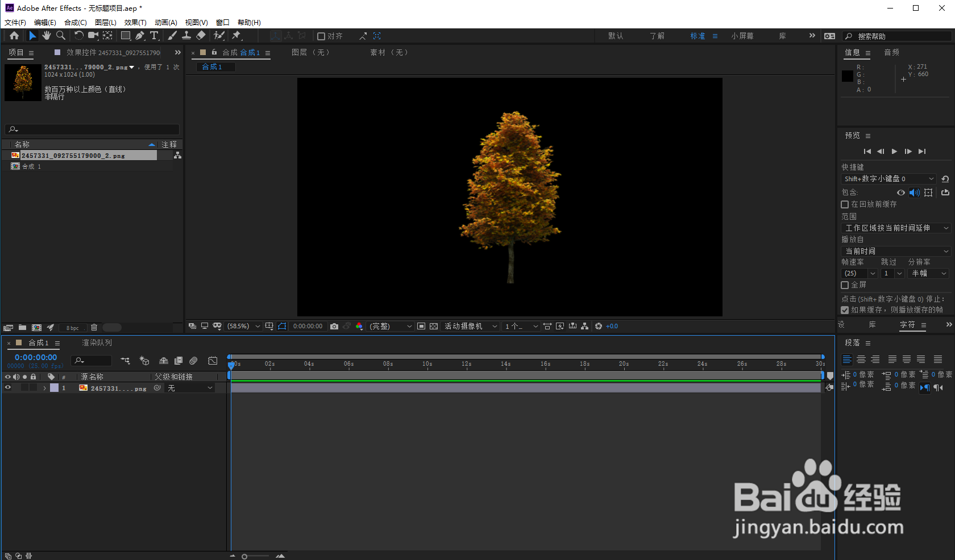Open the channel and color management icon
Image resolution: width=955 pixels, height=560 pixels.
click(x=359, y=327)
